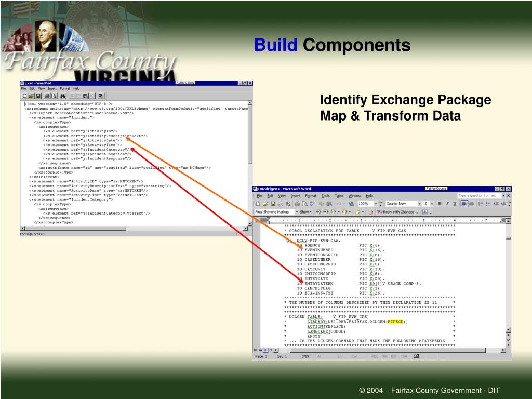Click New blank document icon in Word

pyautogui.click(x=258, y=204)
